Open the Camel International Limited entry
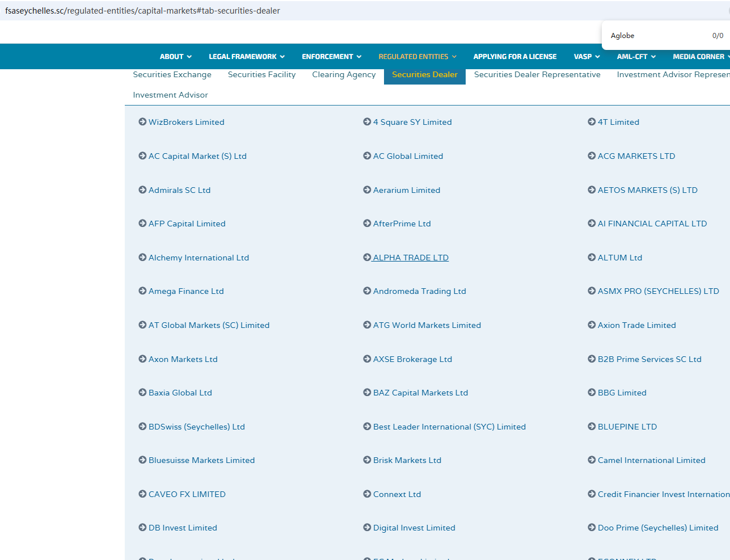Image resolution: width=730 pixels, height=560 pixels. [x=652, y=460]
